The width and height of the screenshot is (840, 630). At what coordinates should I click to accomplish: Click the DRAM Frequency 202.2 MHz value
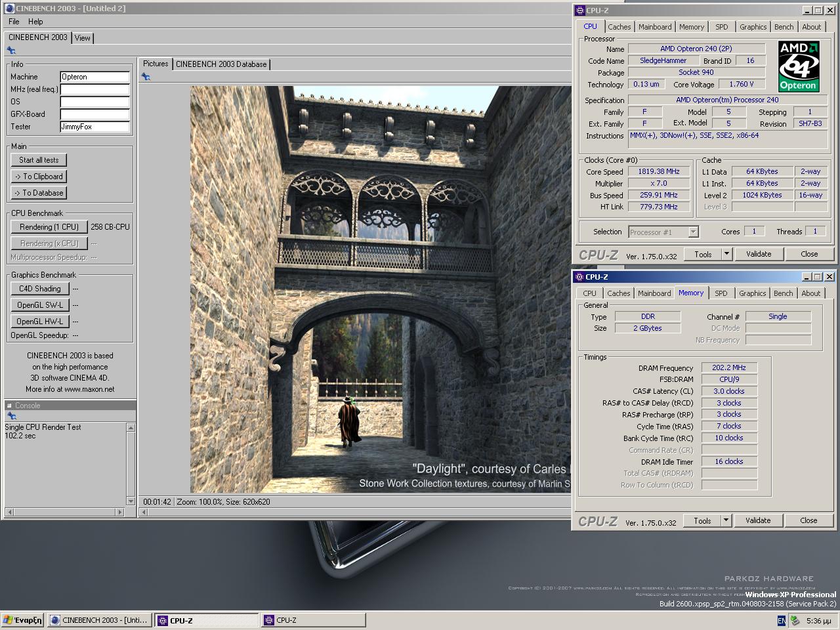[x=729, y=368]
